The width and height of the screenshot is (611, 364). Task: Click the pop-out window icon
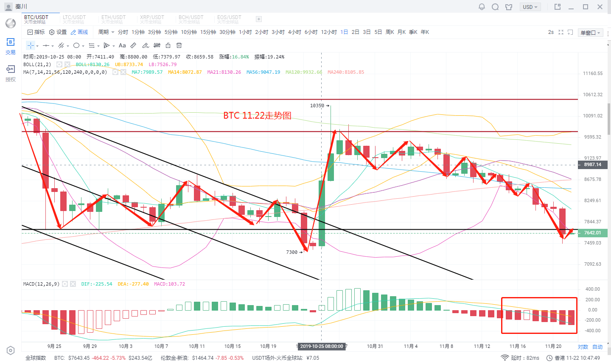(x=558, y=7)
